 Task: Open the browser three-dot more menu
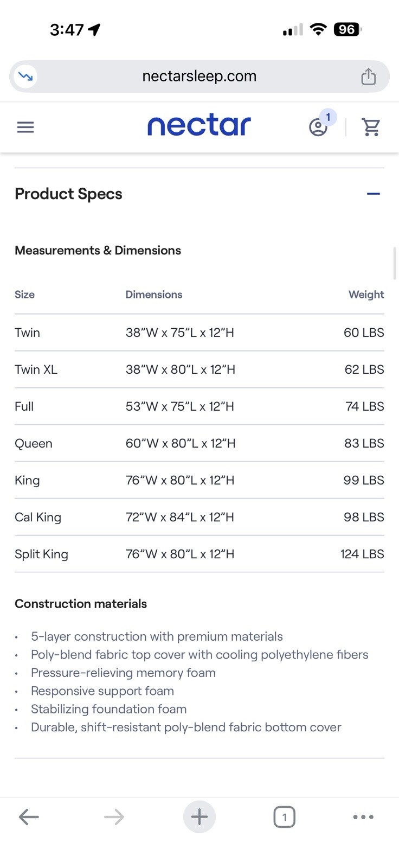[363, 817]
